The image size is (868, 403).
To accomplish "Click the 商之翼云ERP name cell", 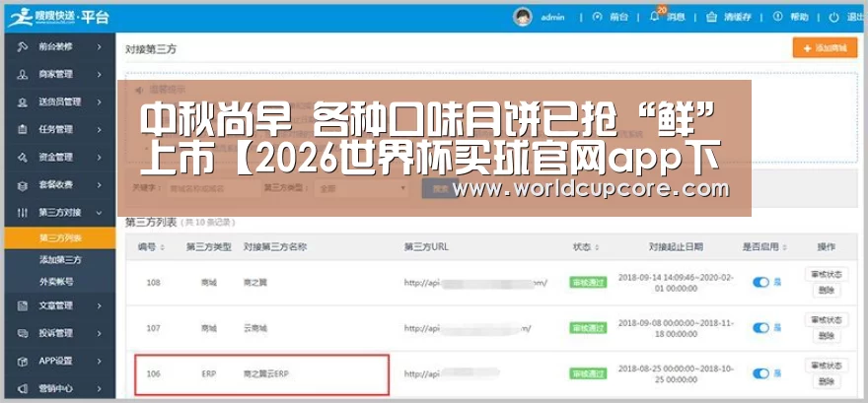I will point(266,374).
